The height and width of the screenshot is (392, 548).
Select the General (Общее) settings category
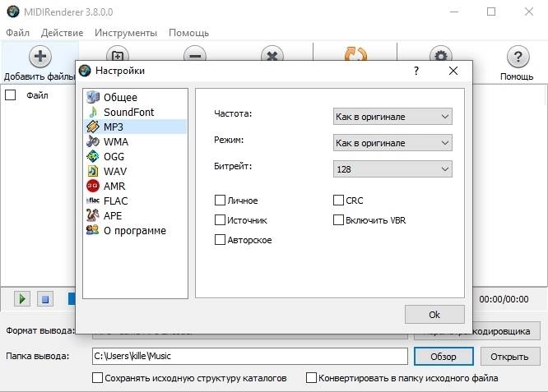(135, 98)
